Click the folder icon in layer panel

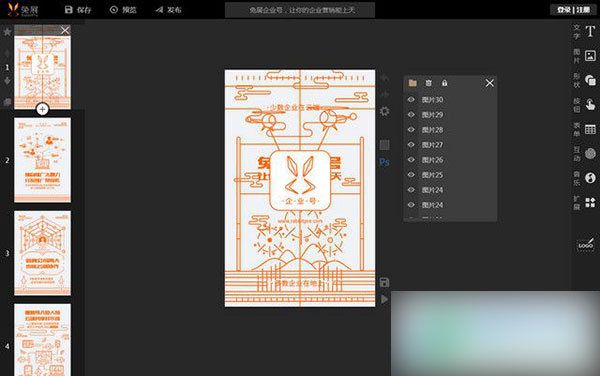pos(412,83)
